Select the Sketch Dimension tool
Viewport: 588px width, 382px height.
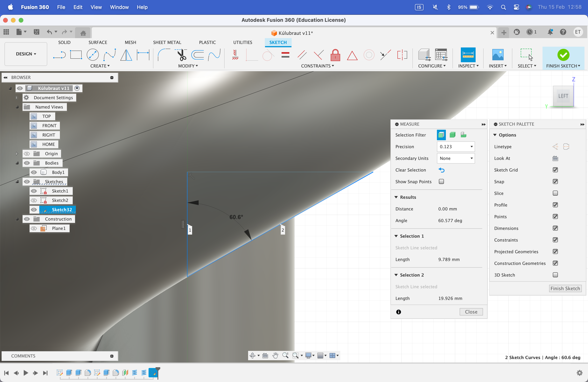(143, 55)
